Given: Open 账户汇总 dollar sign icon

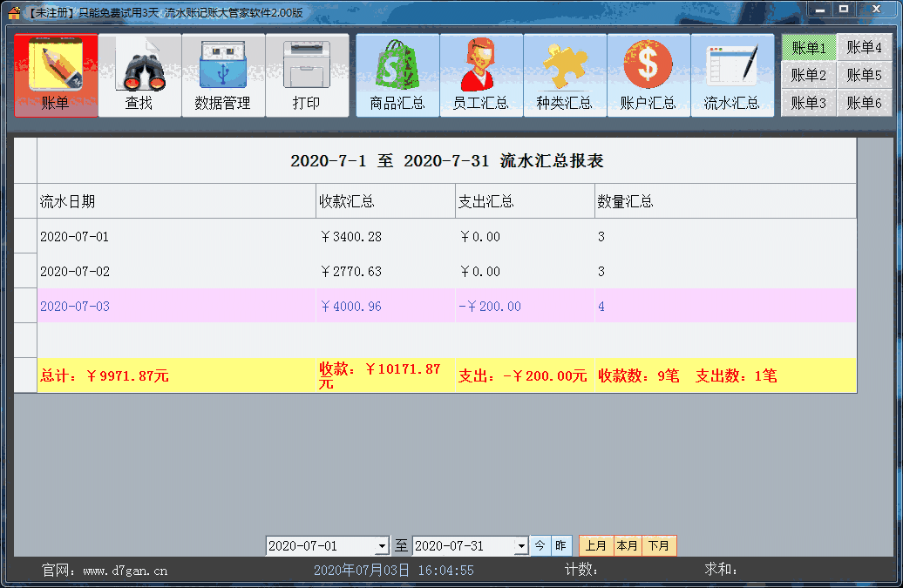Looking at the screenshot, I should [x=648, y=75].
